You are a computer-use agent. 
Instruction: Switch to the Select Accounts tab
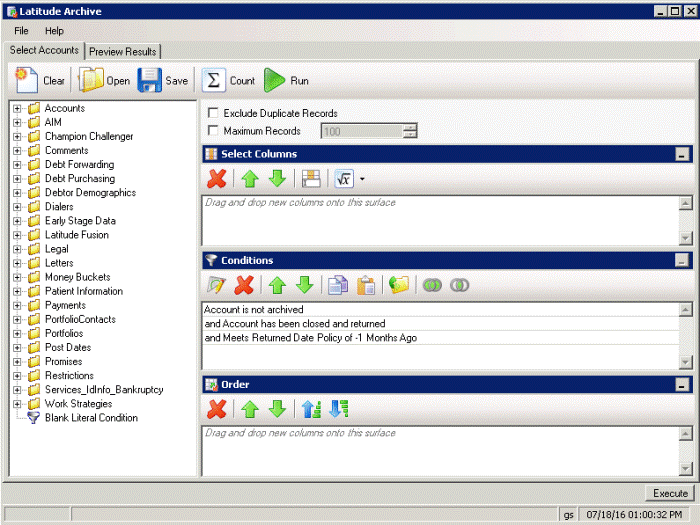[44, 50]
